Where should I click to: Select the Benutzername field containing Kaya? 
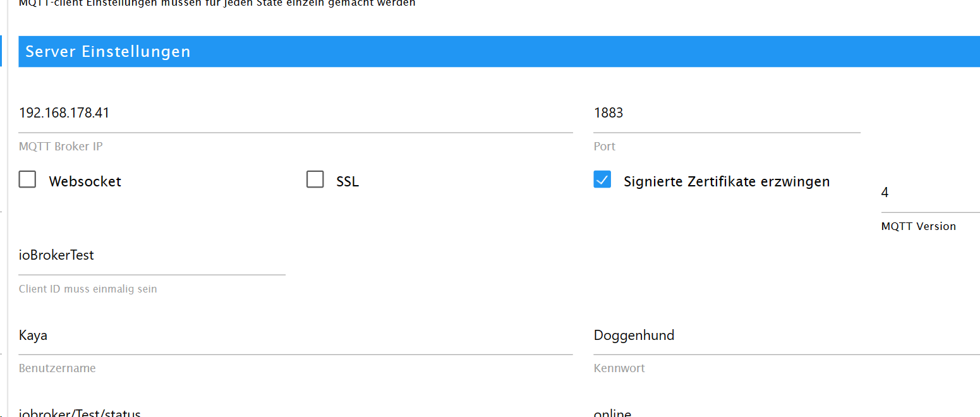(295, 335)
